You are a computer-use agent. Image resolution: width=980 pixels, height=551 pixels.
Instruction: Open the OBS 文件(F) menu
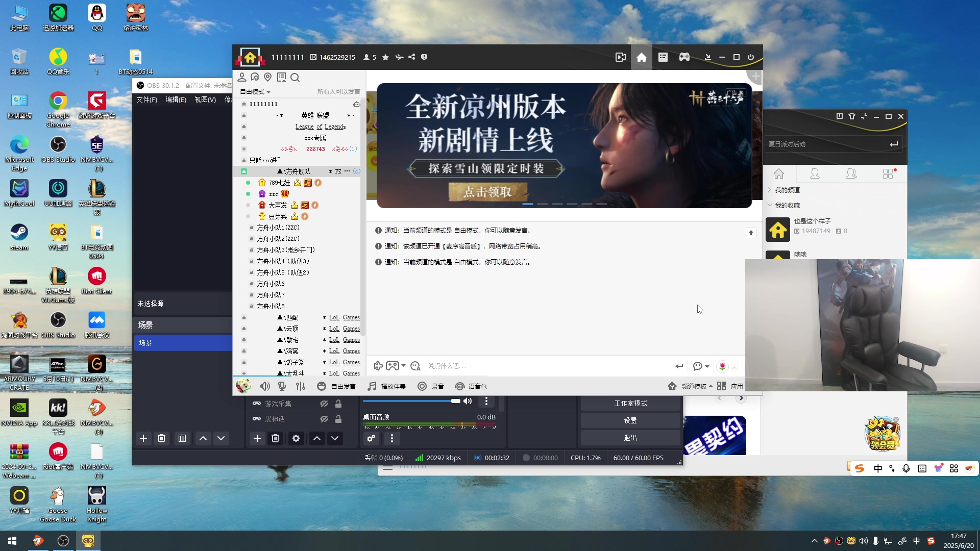click(147, 99)
